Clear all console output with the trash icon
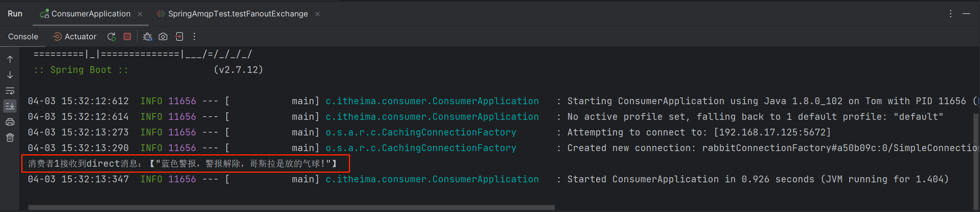 point(10,137)
